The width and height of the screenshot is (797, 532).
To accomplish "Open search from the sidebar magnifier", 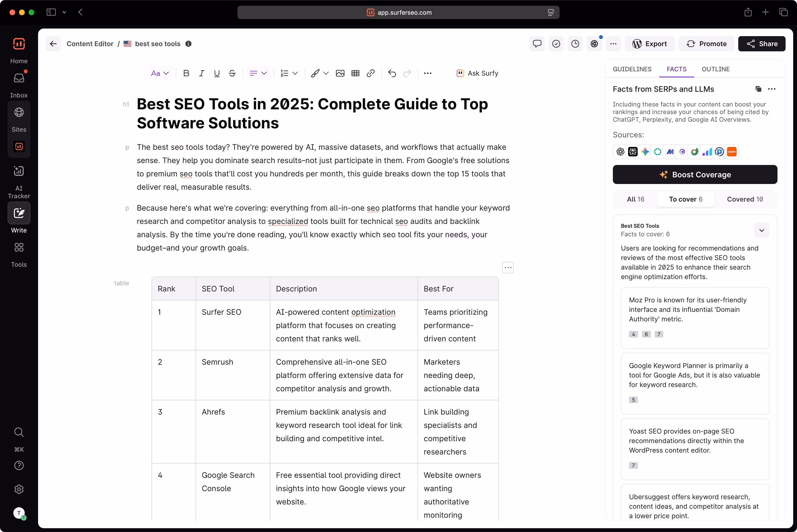I will (x=19, y=432).
